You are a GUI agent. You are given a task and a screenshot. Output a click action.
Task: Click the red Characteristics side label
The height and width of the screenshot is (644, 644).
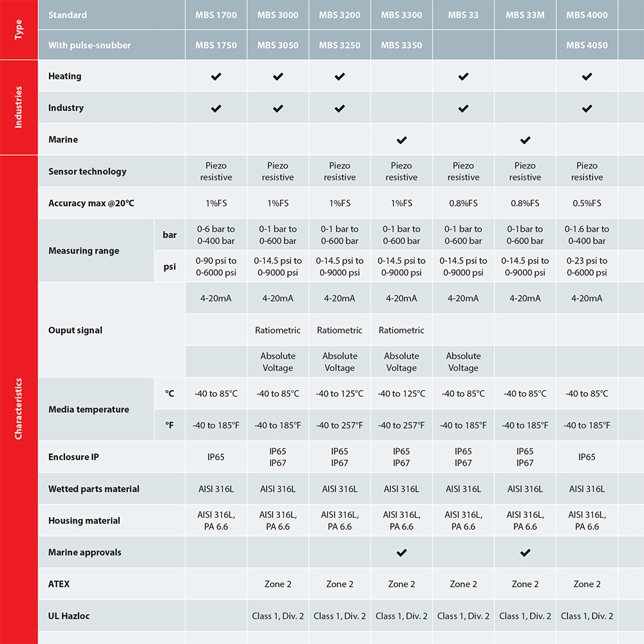pyautogui.click(x=19, y=409)
